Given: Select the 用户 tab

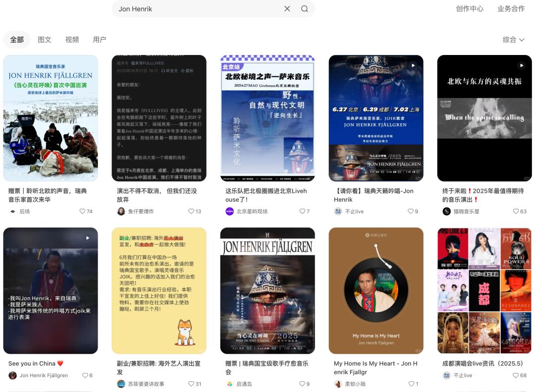Looking at the screenshot, I should [100, 40].
